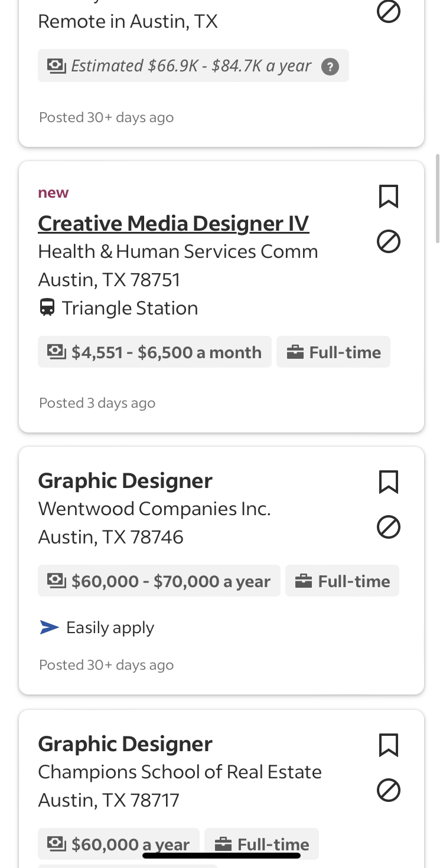Click Full-time tag on Creative Media Designer
The image size is (443, 868).
point(333,352)
